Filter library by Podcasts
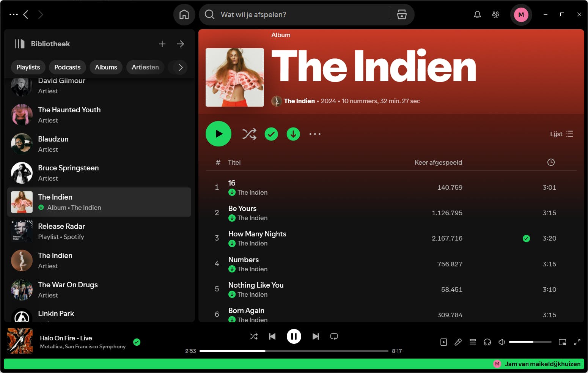Viewport: 588px width, 373px height. coord(67,67)
